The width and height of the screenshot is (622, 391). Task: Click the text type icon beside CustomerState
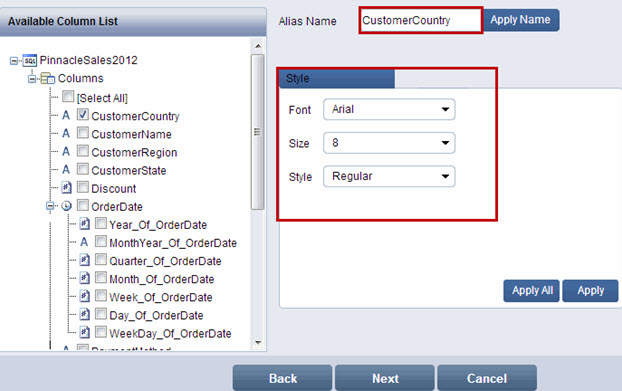pyautogui.click(x=66, y=170)
